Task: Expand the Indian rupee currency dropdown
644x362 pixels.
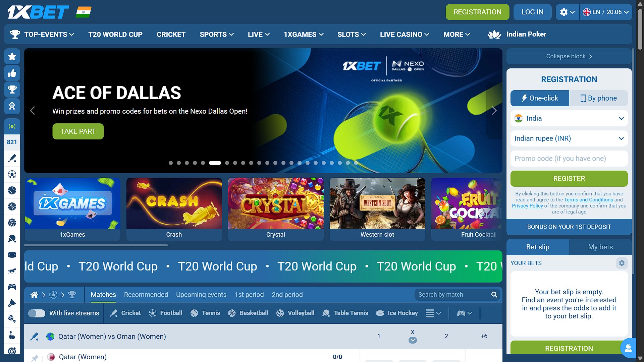Action: [569, 138]
